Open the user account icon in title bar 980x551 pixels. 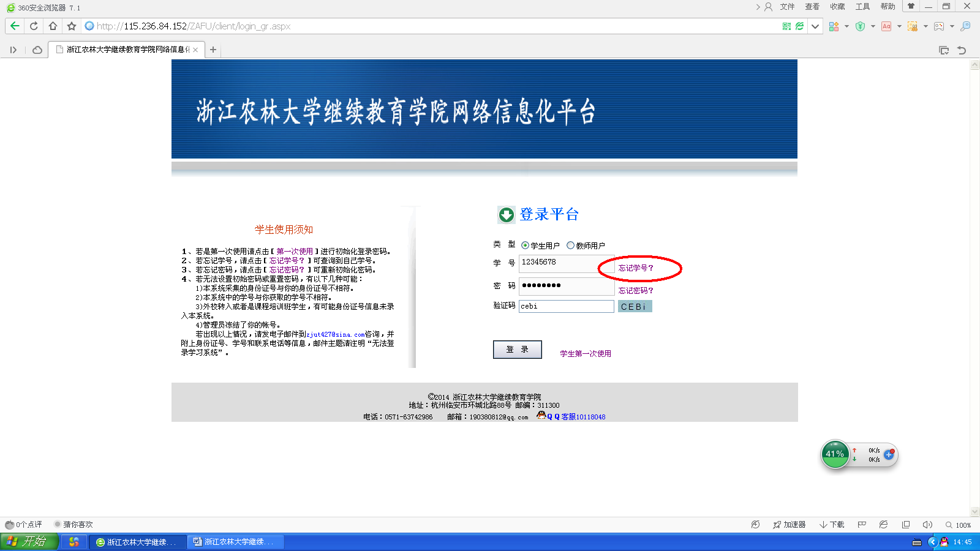click(768, 7)
